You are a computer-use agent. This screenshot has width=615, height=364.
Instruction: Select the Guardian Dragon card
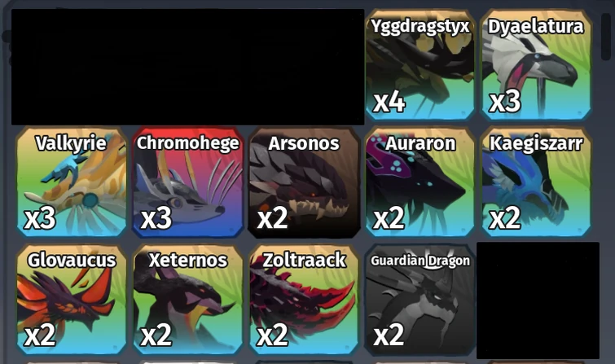pos(420,300)
